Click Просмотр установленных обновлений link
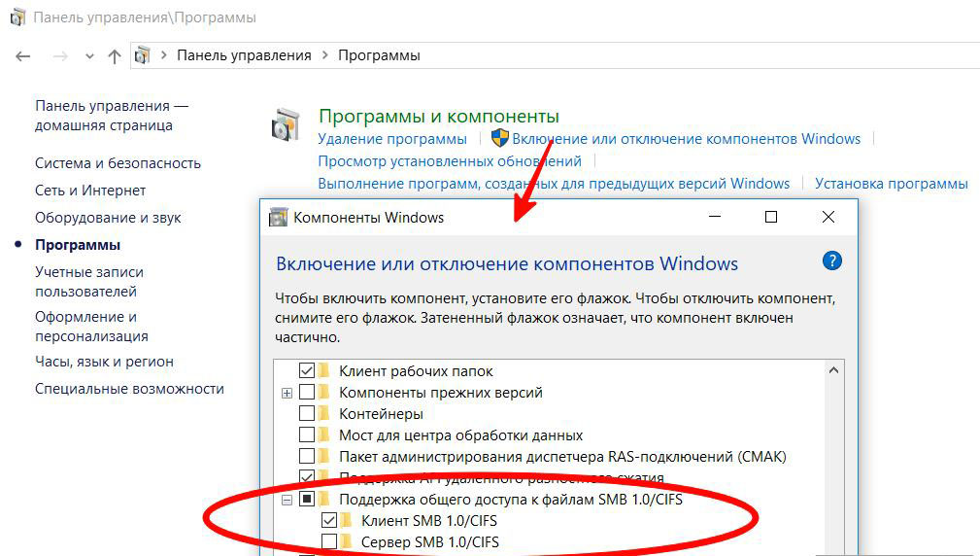980x556 pixels. tap(450, 161)
